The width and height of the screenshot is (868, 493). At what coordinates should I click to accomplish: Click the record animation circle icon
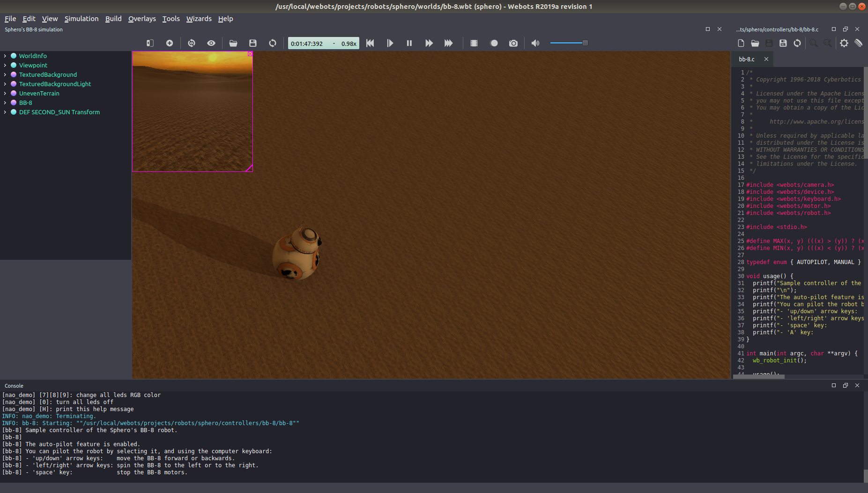(x=494, y=43)
